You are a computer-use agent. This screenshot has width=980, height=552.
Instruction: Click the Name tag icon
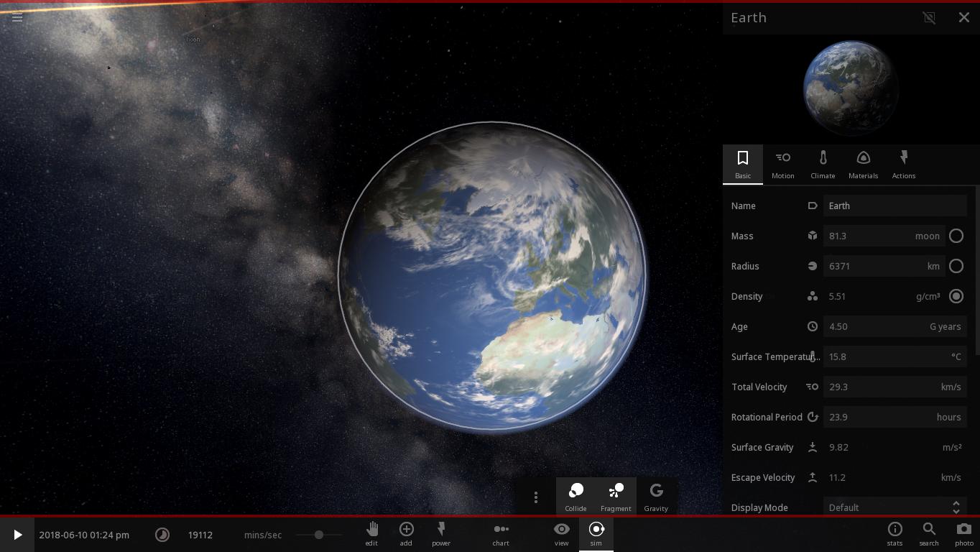(x=813, y=206)
